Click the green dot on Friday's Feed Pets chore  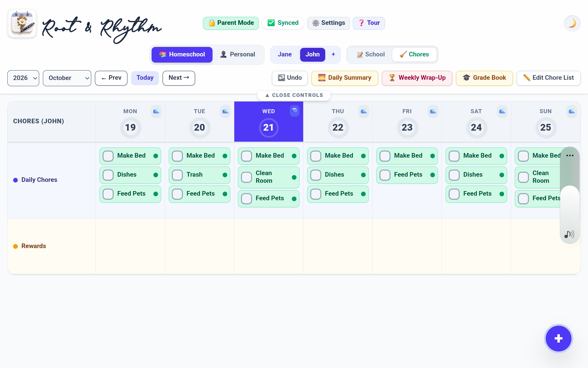[432, 175]
